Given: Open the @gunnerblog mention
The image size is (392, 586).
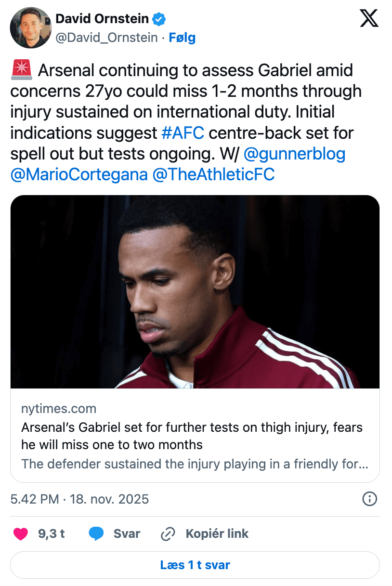Looking at the screenshot, I should (x=295, y=154).
